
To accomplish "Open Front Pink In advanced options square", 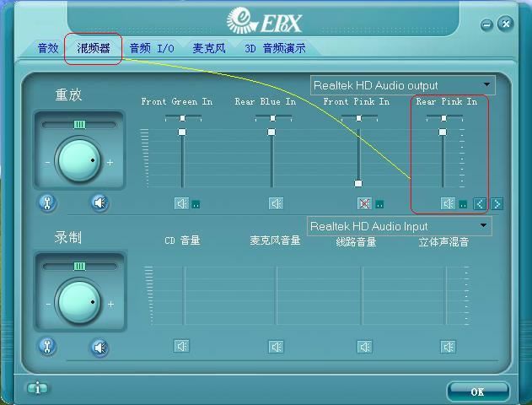I will 379,204.
